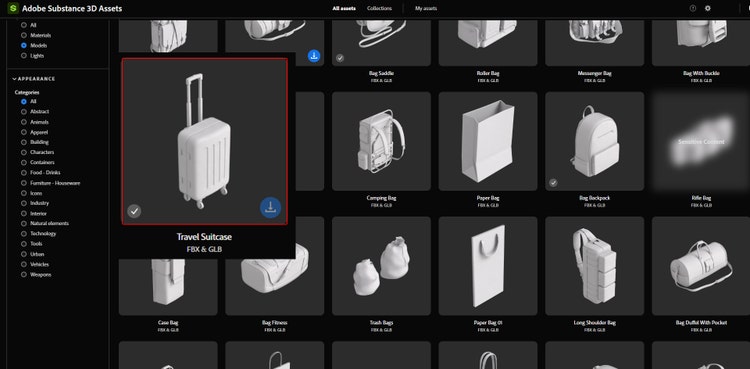Open the Bag With Buckle thumbnail
Viewport: 750px width, 369px height.
click(x=701, y=43)
